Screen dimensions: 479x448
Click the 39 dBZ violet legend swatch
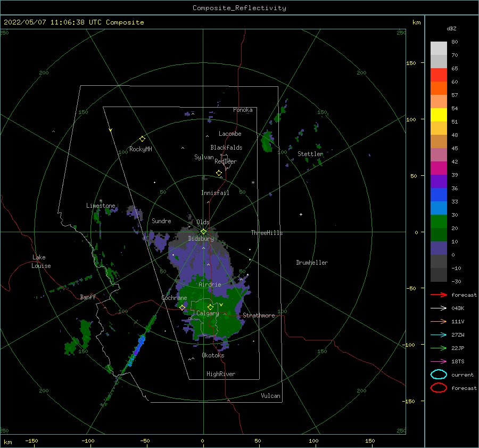[x=439, y=181]
